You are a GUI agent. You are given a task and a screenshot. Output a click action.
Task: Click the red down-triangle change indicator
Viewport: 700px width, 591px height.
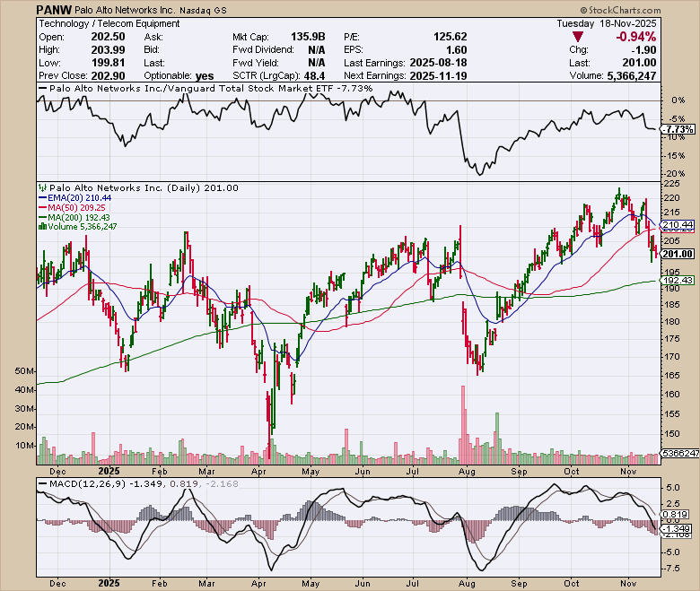pyautogui.click(x=578, y=37)
